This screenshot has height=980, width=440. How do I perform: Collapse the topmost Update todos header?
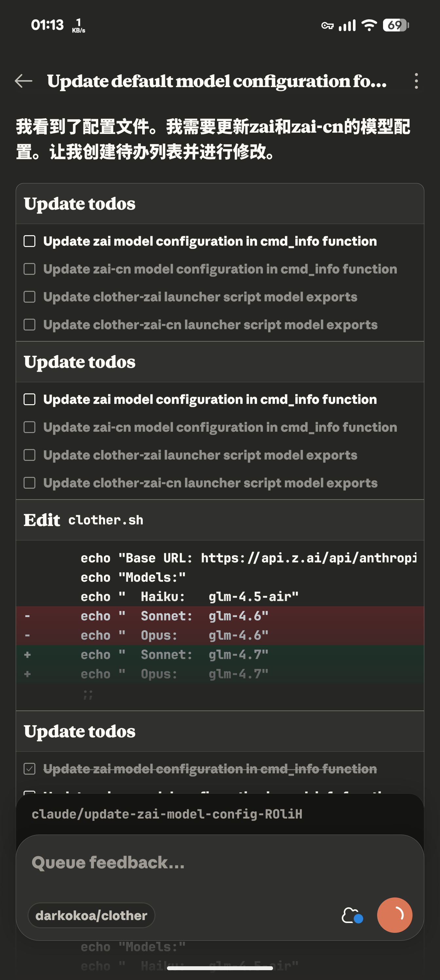click(x=220, y=204)
